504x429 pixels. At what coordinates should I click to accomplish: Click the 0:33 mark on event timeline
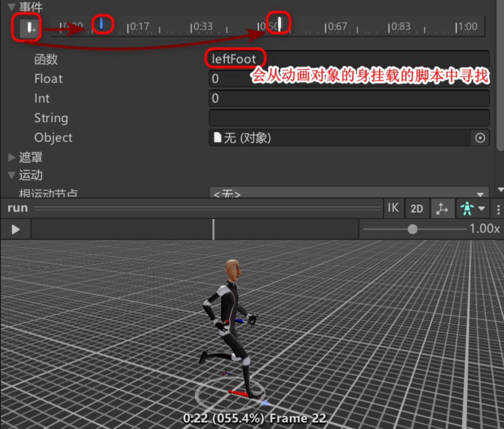[202, 27]
